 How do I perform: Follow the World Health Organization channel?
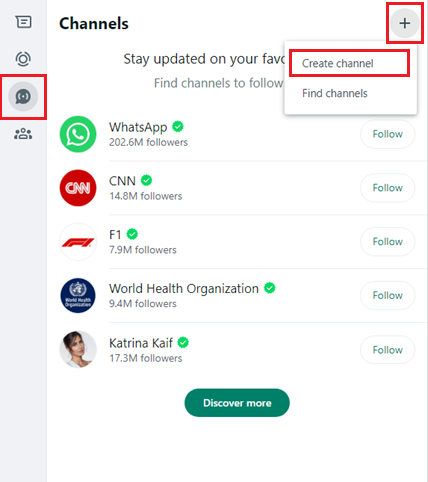387,295
